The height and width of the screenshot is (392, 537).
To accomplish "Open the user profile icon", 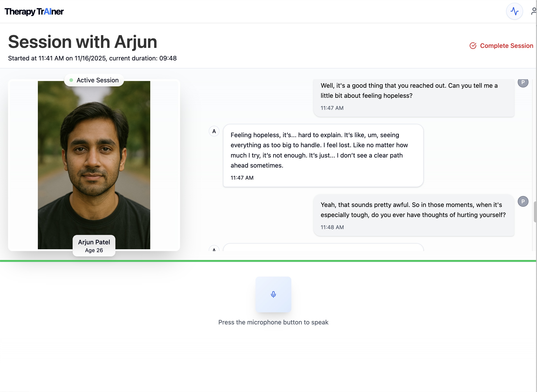I will pos(534,11).
